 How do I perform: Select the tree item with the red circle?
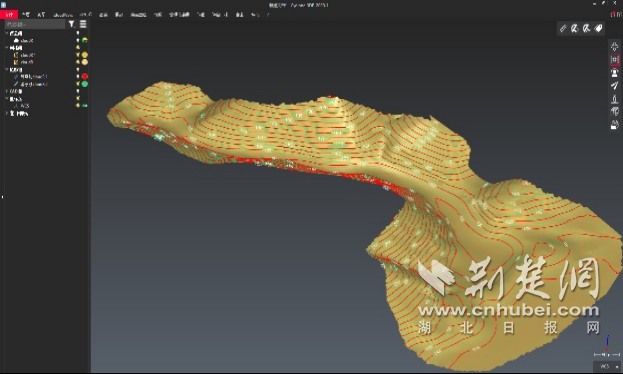(34, 76)
